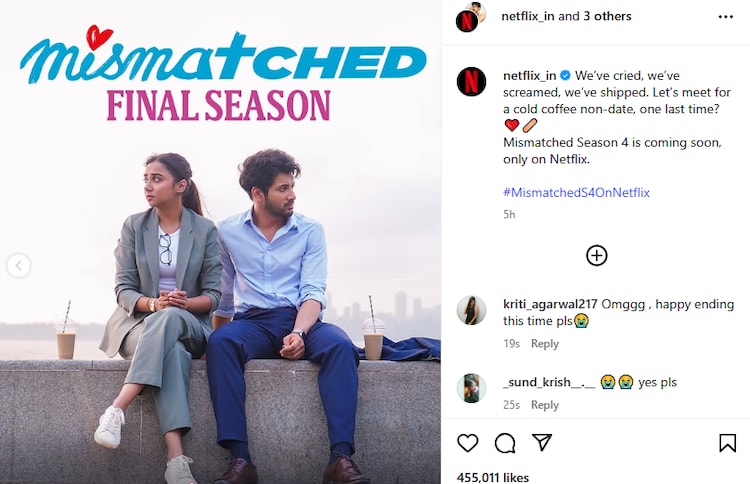Screen dimensions: 750x484
Task: Open netflix_in username in caption
Action: 529,76
